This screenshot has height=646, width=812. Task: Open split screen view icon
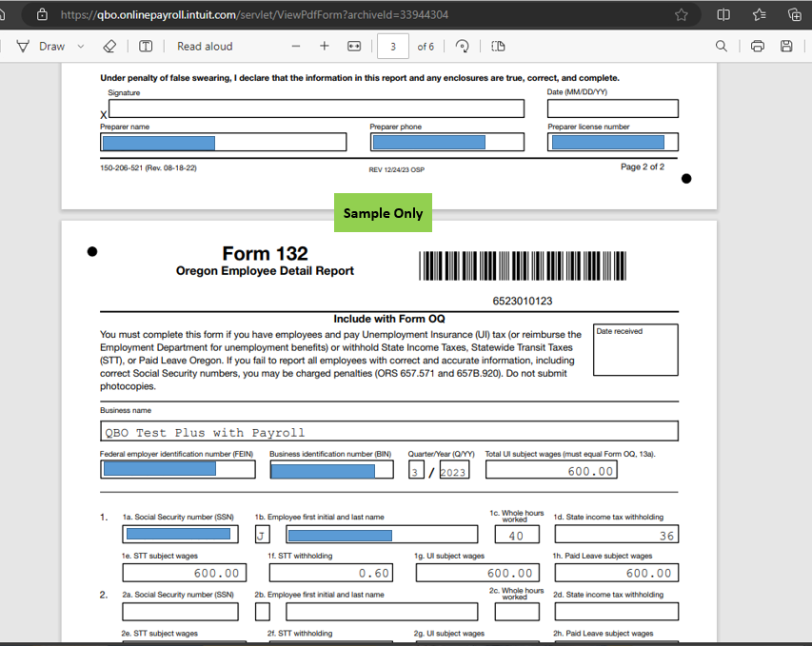723,14
